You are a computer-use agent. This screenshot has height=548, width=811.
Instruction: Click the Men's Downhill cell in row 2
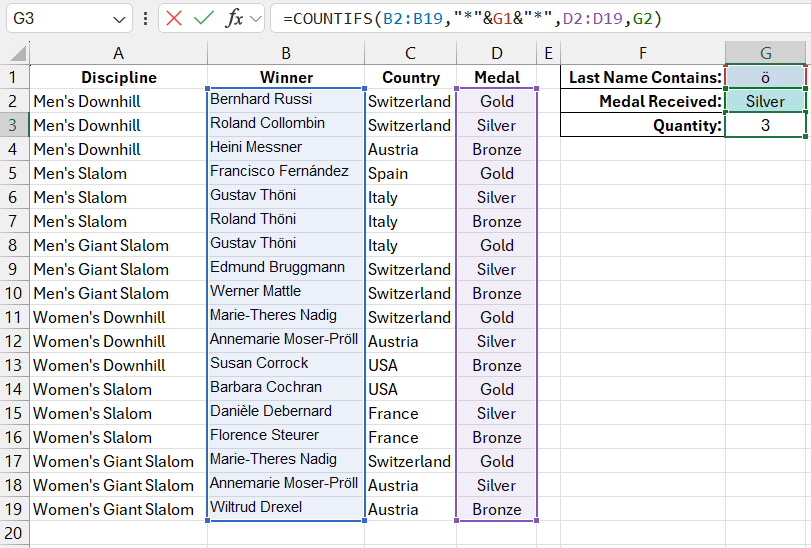point(118,101)
